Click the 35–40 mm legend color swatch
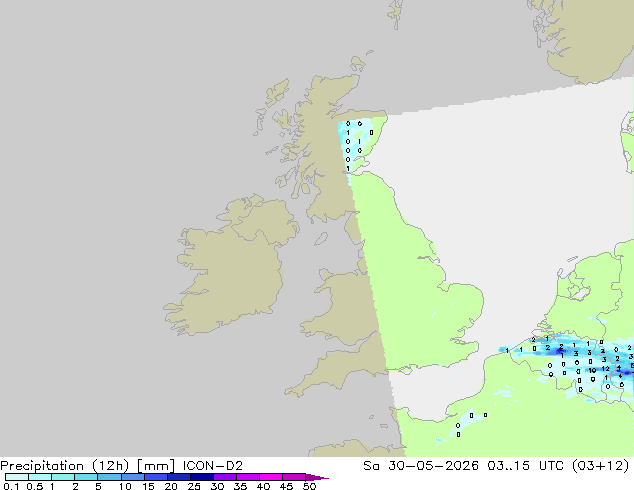This screenshot has width=634, height=490. [x=248, y=477]
